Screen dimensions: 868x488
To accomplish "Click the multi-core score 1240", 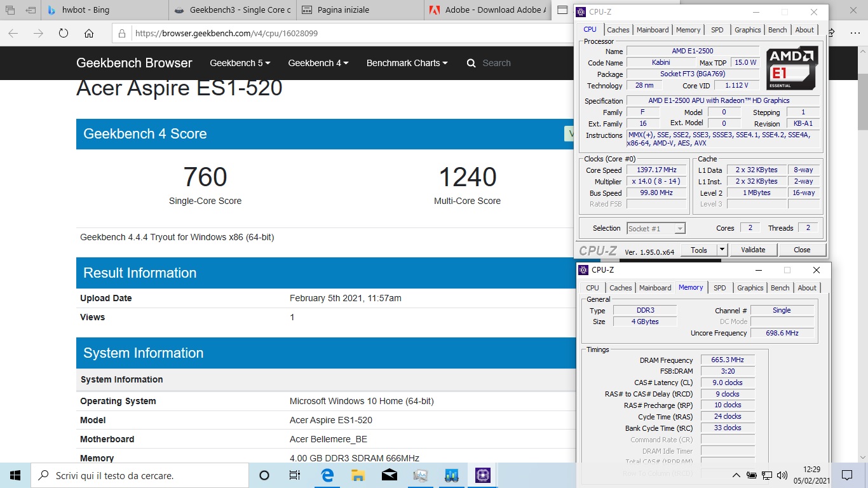I will point(468,177).
